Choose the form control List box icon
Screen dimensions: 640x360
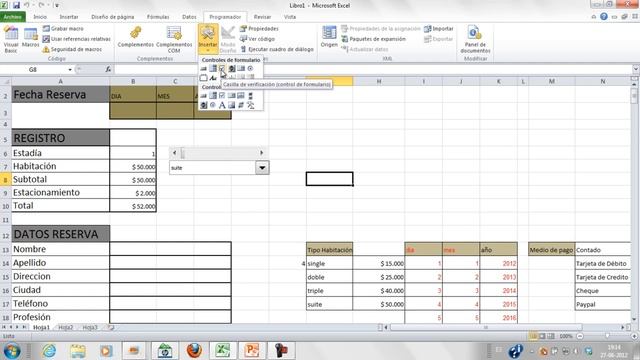pos(241,69)
